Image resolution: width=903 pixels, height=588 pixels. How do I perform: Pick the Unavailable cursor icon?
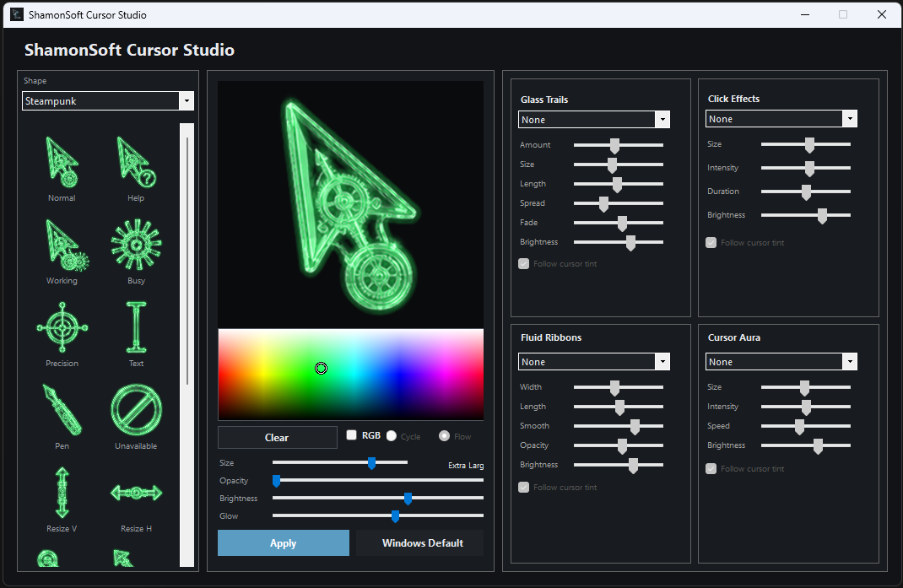click(137, 409)
